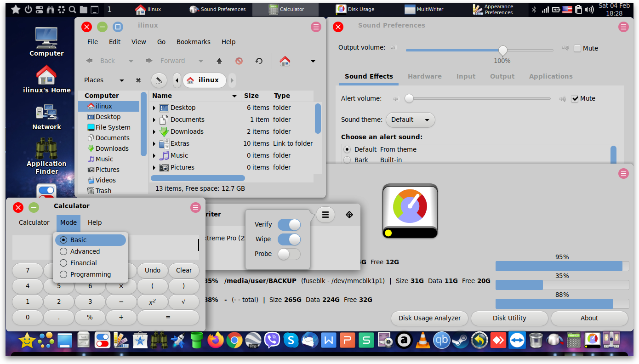
Task: Select File System in the Places sidebar
Action: (x=109, y=127)
